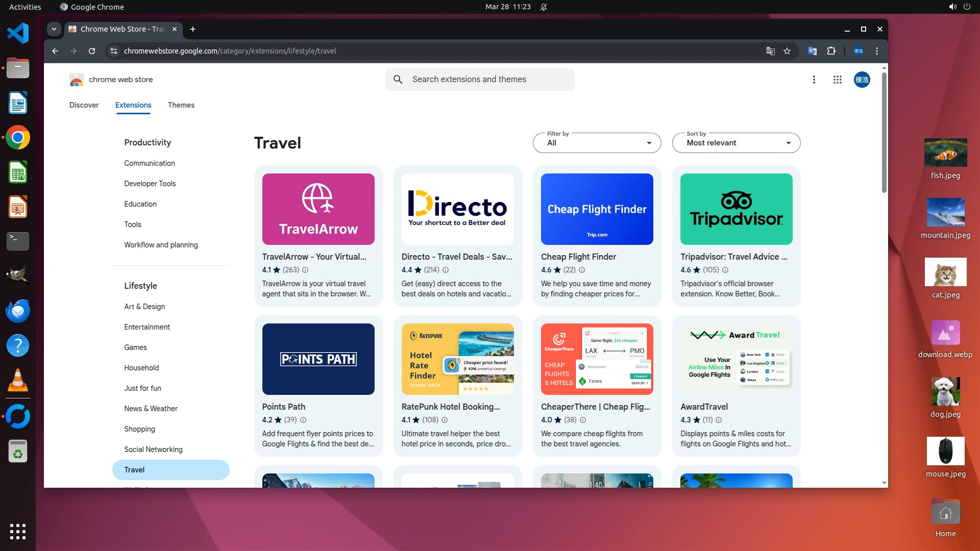Open the Developer Tools category

coord(150,184)
